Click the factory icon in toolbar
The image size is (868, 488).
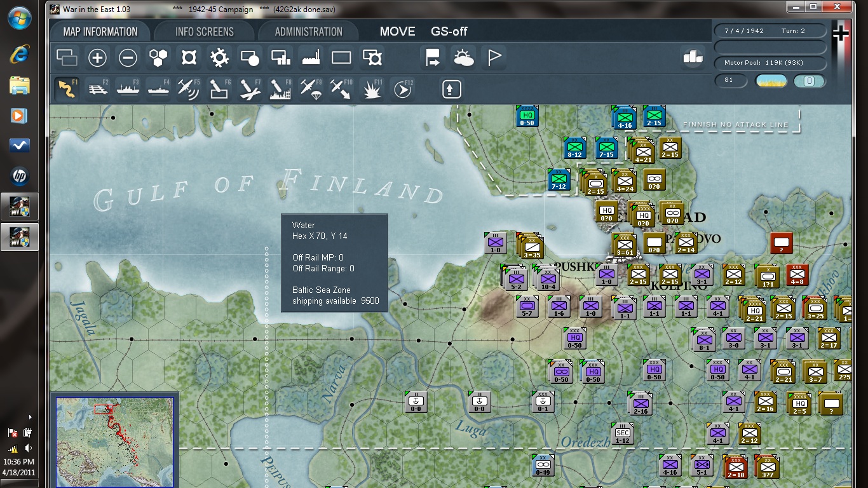(x=311, y=58)
